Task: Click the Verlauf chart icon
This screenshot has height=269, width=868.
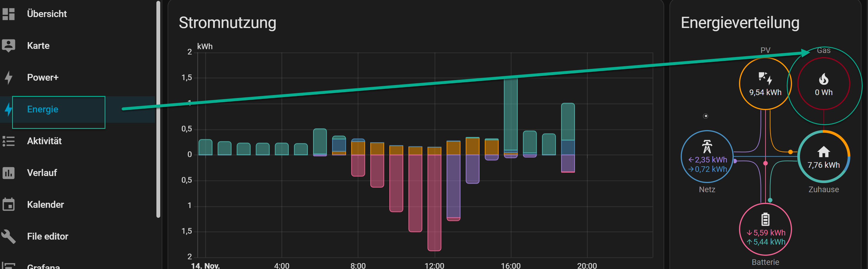Action: pyautogui.click(x=9, y=173)
